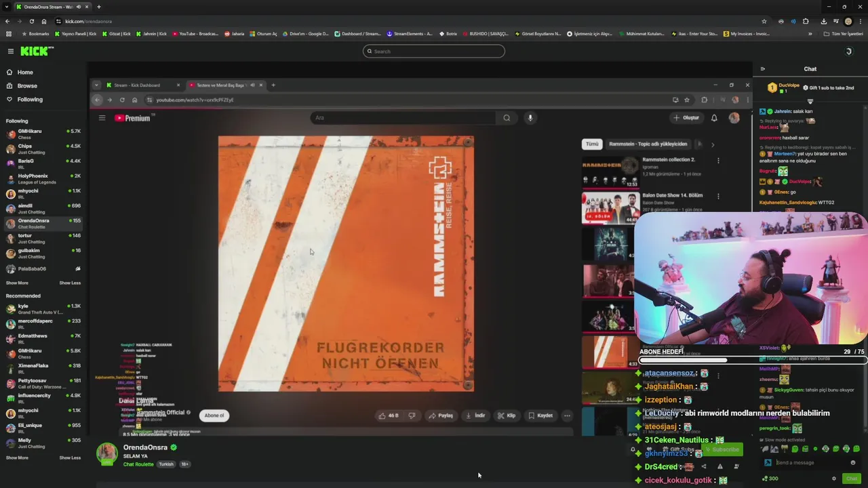Open new tab in inner browser
The height and width of the screenshot is (488, 868).
(273, 85)
